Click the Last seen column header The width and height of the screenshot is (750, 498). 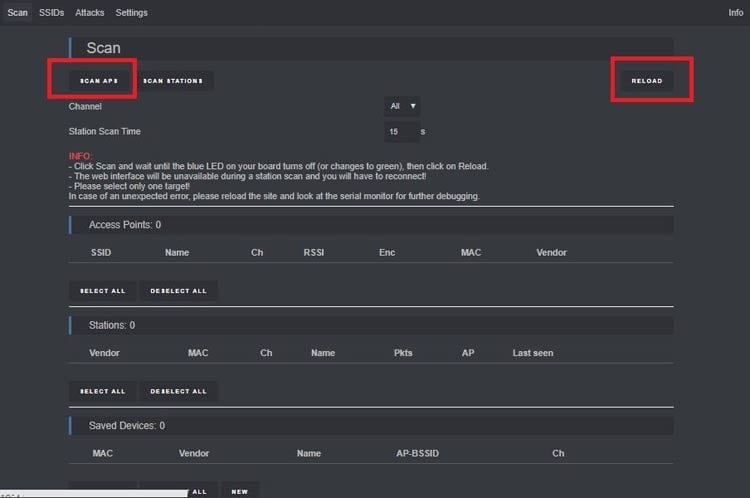tap(532, 353)
